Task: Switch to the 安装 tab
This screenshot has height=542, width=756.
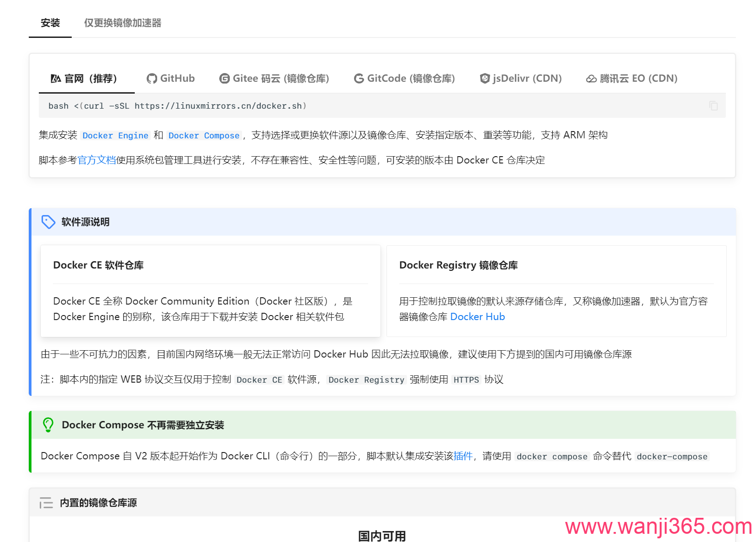Action: pos(50,23)
